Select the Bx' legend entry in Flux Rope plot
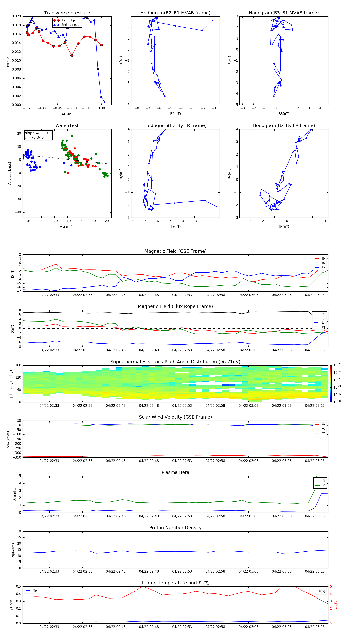The width and height of the screenshot is (351, 644). (x=320, y=314)
